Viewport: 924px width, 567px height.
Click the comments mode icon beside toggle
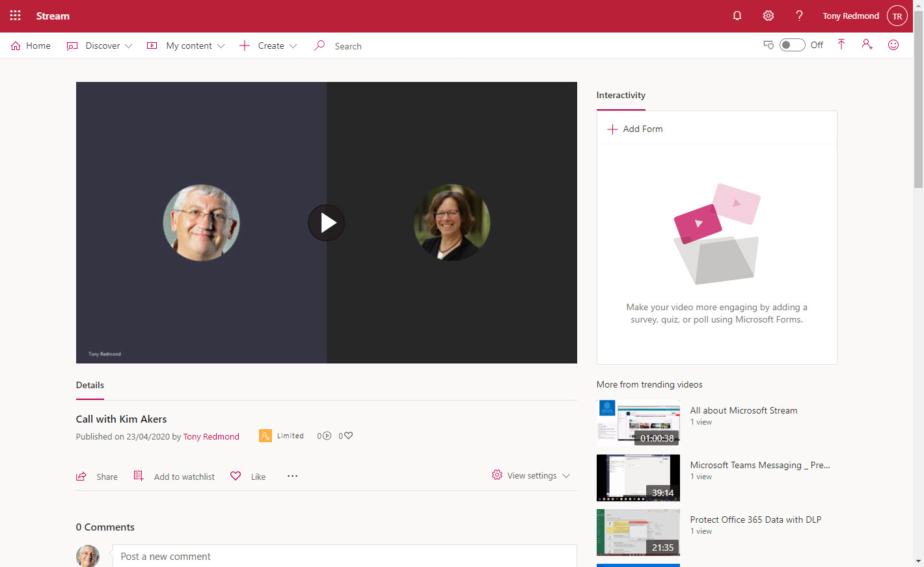[768, 45]
